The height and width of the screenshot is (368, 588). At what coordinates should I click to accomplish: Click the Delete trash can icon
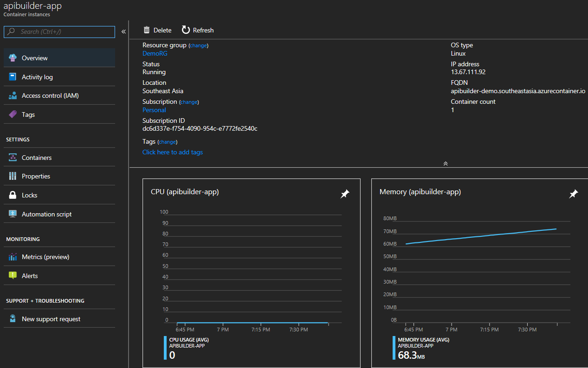tap(147, 30)
